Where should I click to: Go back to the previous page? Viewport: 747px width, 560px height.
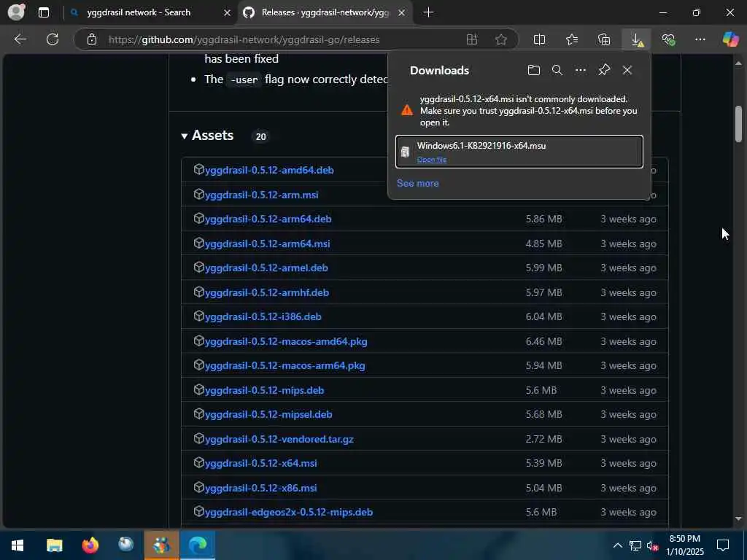[20, 39]
